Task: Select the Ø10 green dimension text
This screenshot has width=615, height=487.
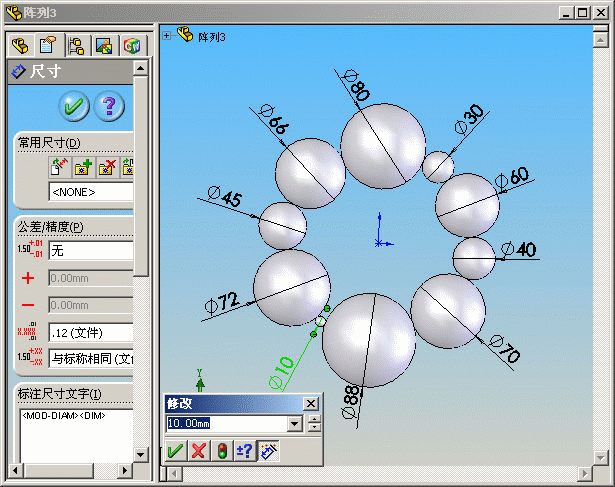Action: 281,373
